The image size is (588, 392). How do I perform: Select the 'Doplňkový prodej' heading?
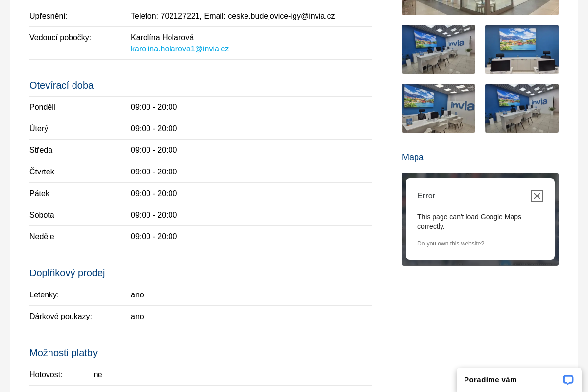[67, 273]
